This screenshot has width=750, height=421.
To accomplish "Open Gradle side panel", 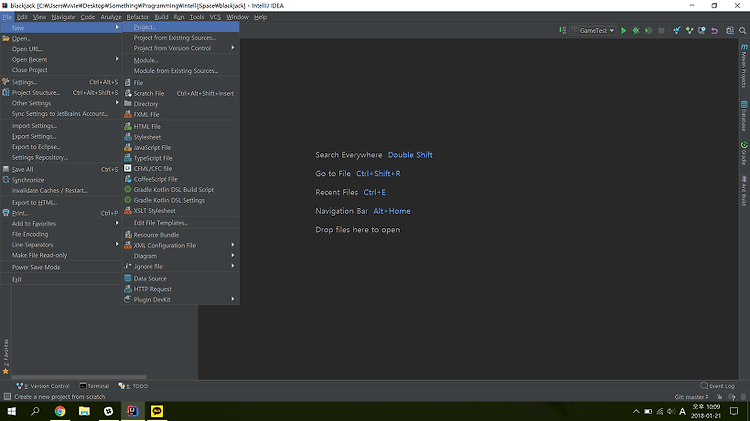I will tap(744, 153).
